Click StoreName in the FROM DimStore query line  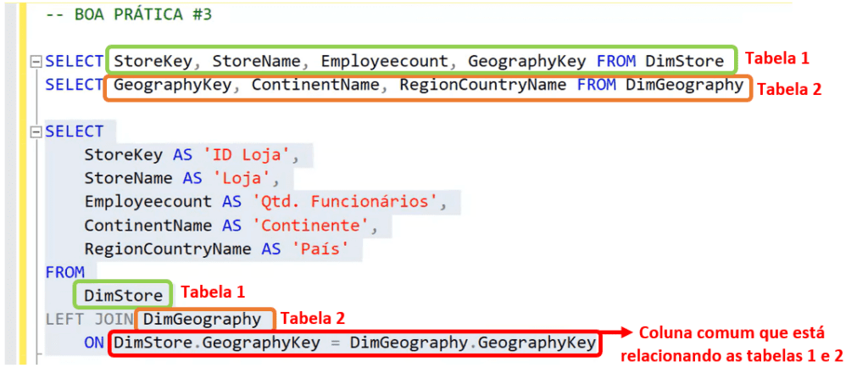pyautogui.click(x=255, y=61)
